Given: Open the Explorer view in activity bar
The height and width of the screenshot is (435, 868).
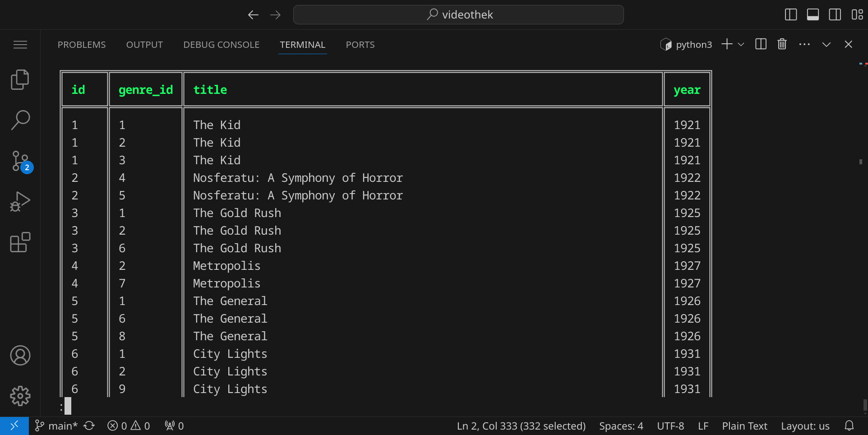Looking at the screenshot, I should [x=20, y=80].
